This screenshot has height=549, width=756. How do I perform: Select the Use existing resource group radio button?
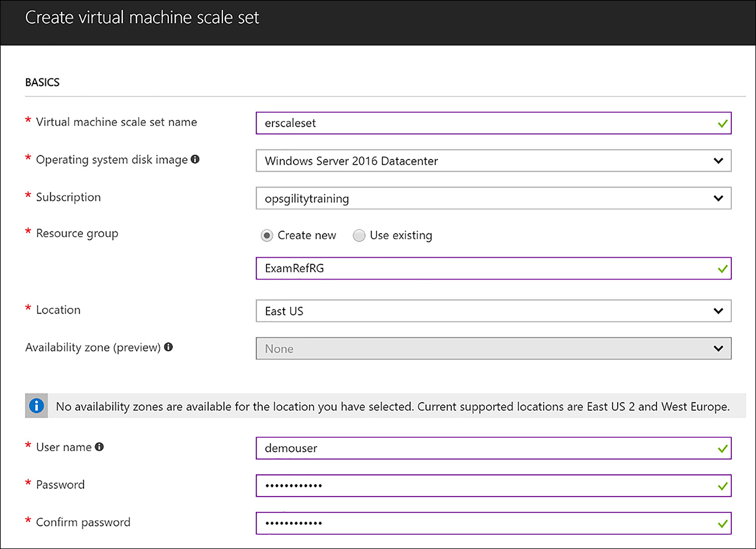pos(359,235)
